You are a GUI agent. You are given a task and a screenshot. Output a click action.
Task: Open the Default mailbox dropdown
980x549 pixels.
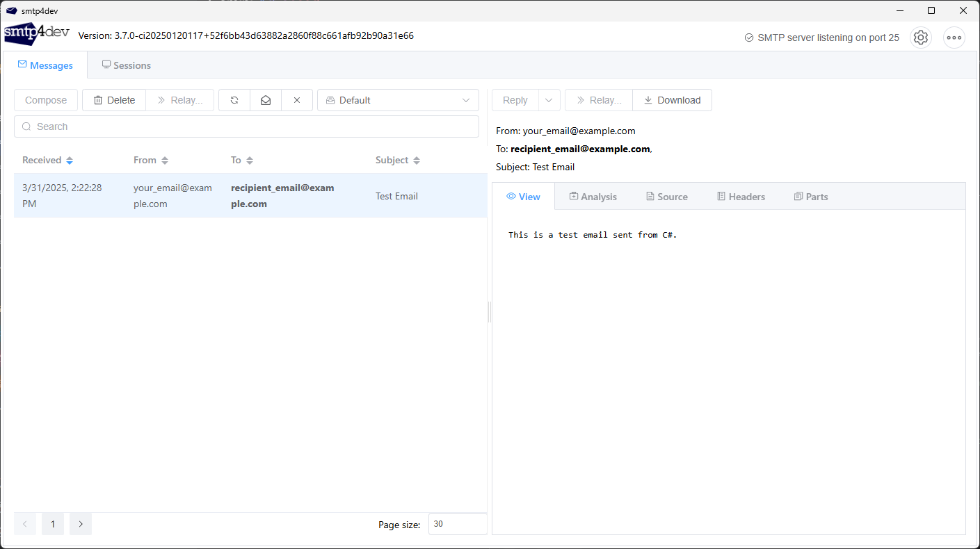(x=398, y=100)
